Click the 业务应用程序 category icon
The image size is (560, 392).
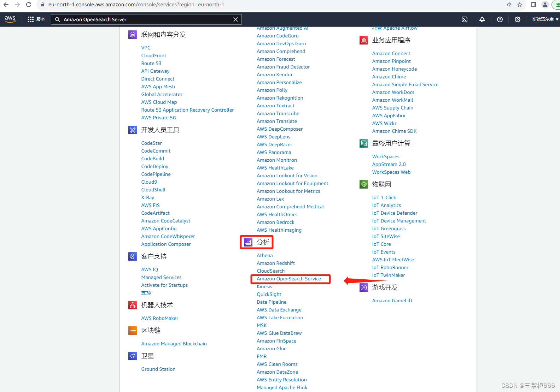point(364,40)
